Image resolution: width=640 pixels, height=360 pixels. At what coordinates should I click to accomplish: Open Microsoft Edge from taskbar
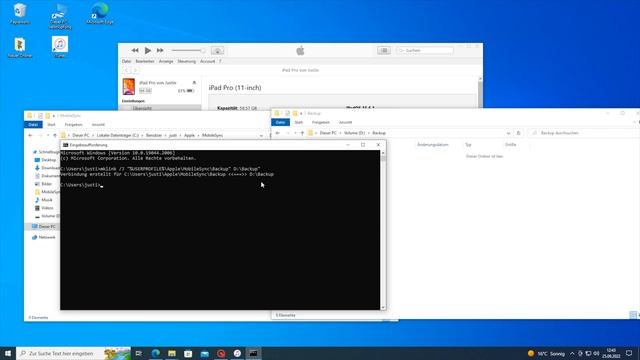click(x=156, y=353)
